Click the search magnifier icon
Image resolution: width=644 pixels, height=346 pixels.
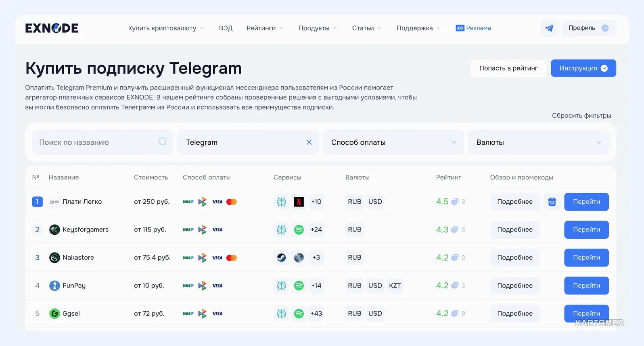coord(163,142)
